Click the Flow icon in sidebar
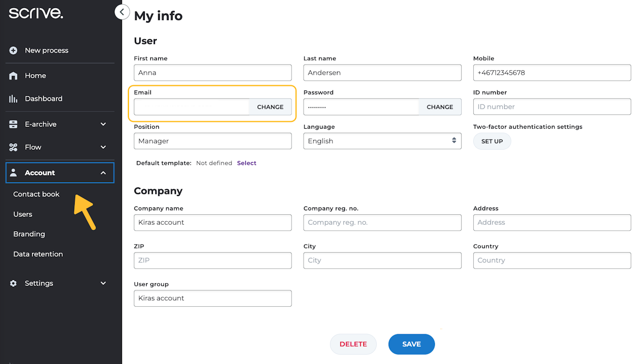 tap(13, 147)
